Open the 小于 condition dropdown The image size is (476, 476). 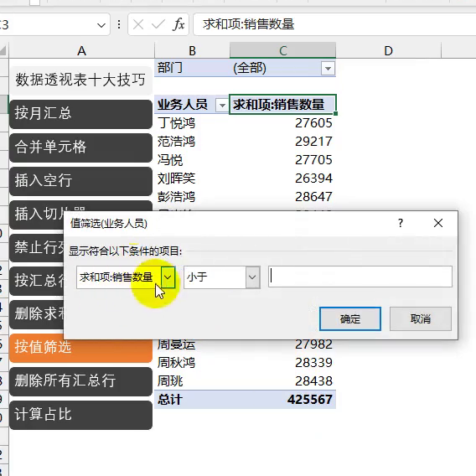coord(252,277)
